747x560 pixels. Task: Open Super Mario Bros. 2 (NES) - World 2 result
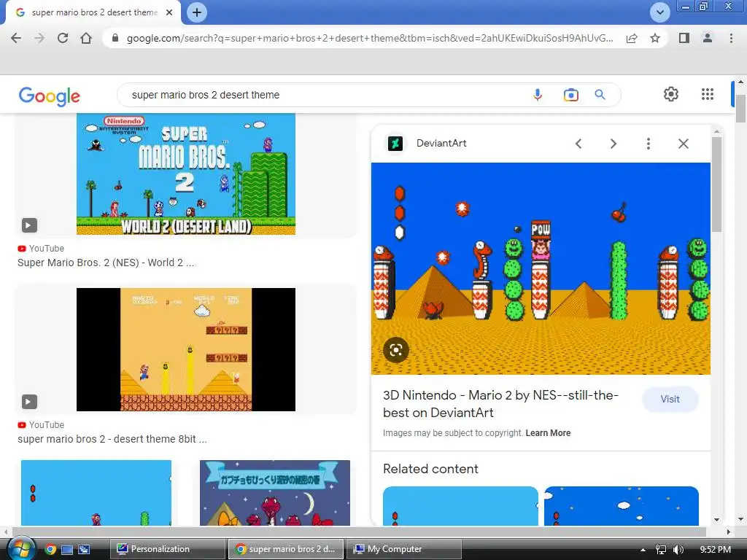(x=106, y=262)
